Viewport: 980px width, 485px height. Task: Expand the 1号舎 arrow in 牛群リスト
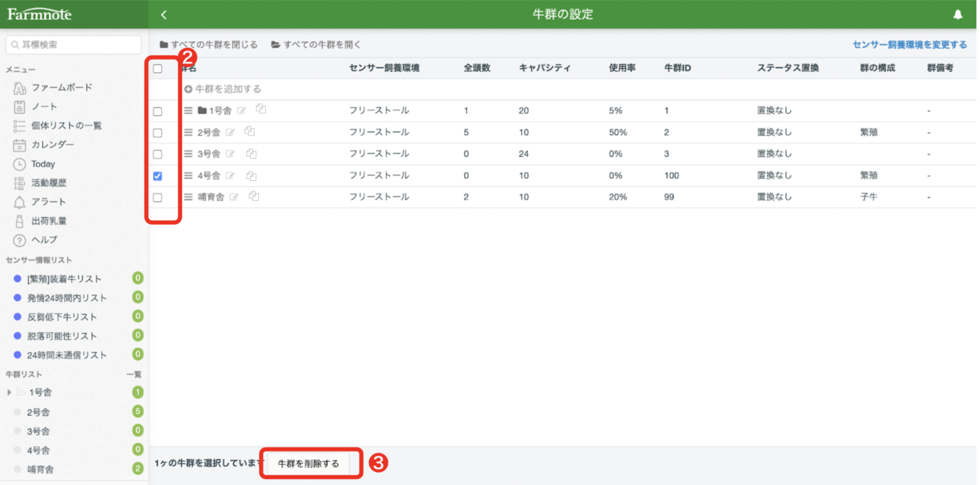[9, 392]
